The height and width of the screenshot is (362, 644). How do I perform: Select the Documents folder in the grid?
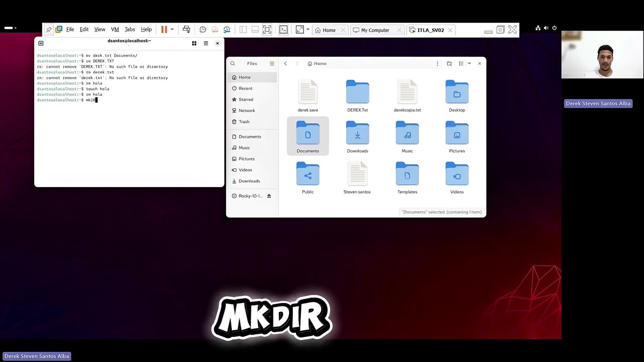point(308,137)
